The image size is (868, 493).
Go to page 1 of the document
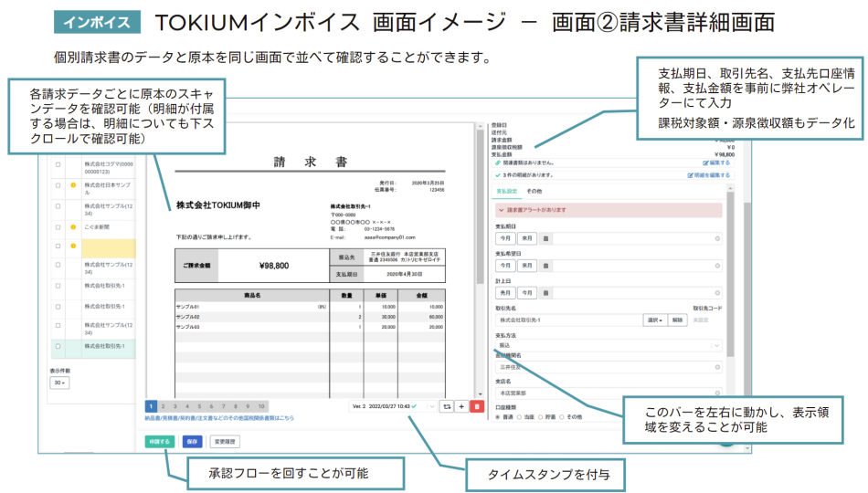point(151,406)
